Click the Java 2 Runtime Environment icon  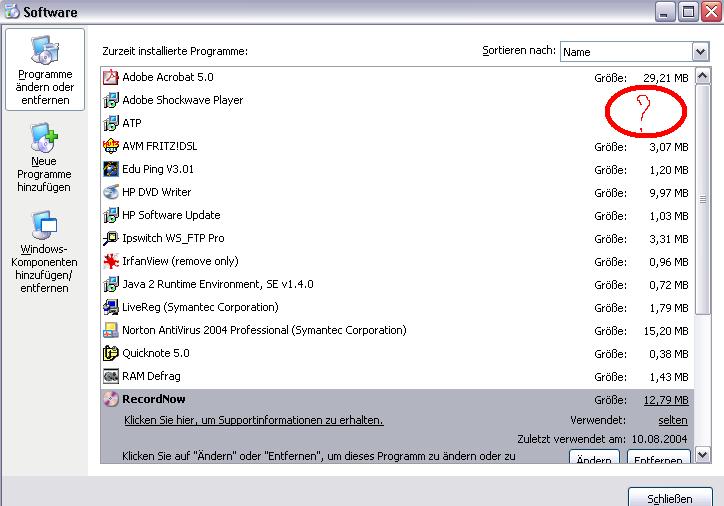click(111, 284)
